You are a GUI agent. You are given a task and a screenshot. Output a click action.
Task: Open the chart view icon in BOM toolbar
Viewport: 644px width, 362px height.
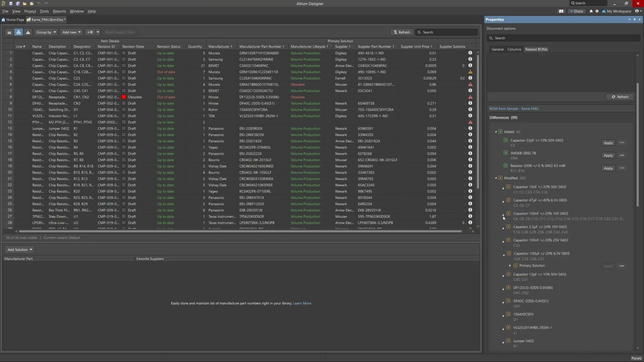[x=28, y=32]
